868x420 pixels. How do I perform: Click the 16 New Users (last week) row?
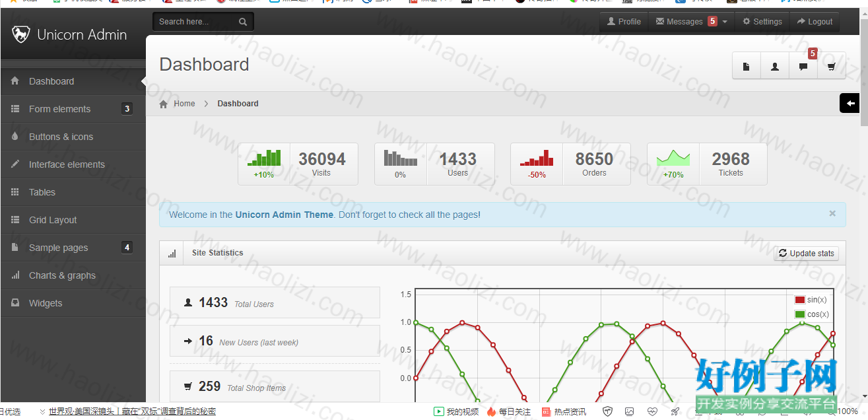coord(275,341)
